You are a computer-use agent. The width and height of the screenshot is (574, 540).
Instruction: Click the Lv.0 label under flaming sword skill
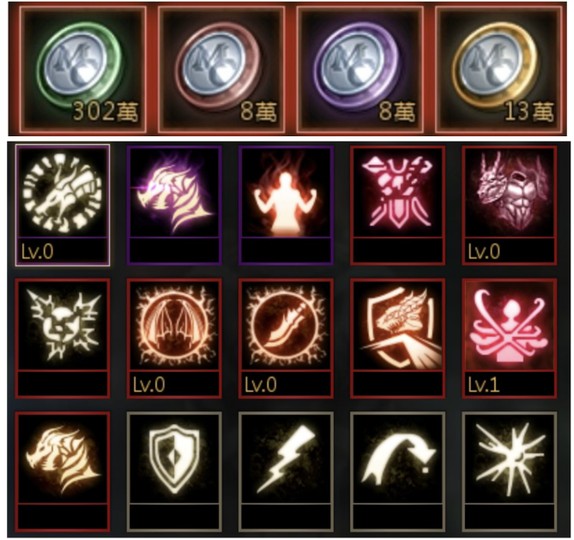(x=261, y=385)
